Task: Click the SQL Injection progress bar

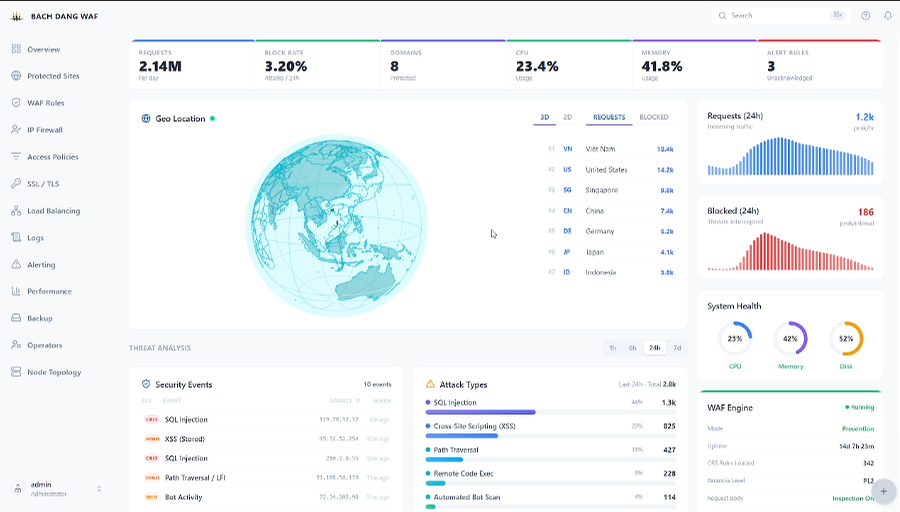Action: coord(550,412)
